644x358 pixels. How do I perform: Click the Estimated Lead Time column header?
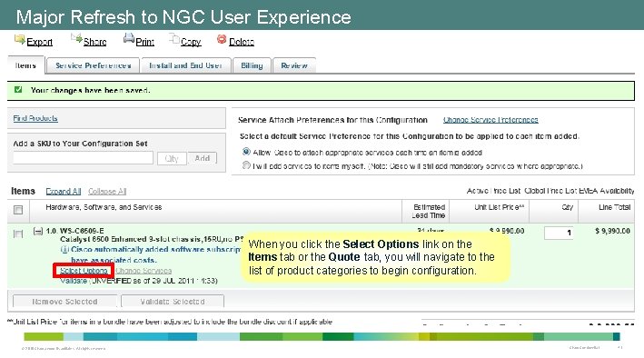tap(429, 212)
